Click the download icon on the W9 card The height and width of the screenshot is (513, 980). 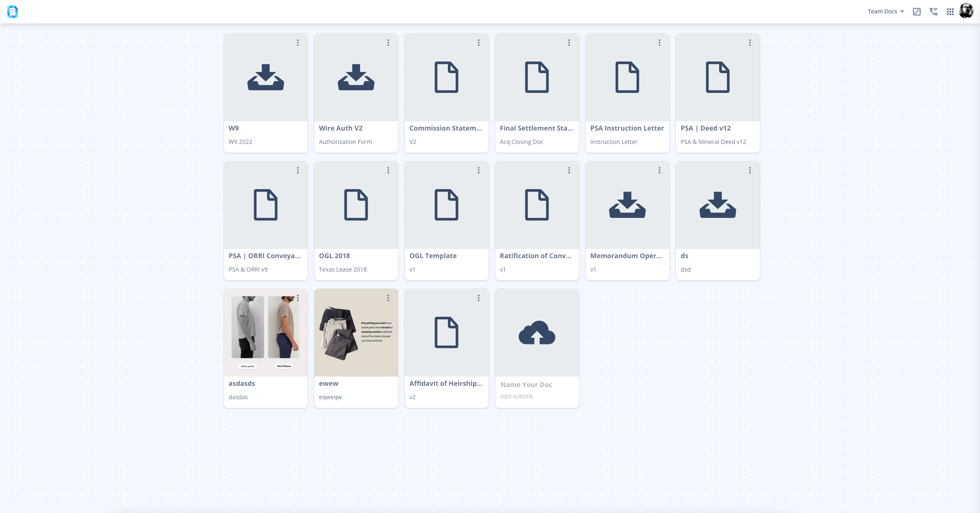tap(265, 78)
